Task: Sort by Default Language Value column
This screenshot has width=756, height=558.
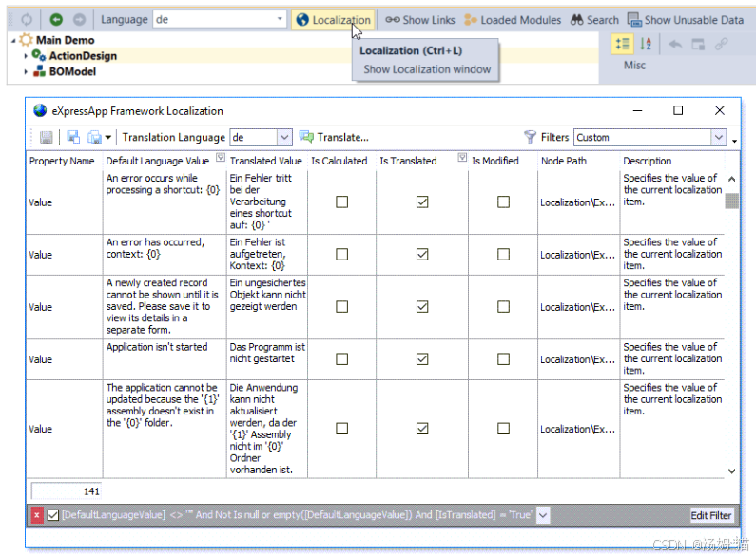Action: tap(158, 161)
